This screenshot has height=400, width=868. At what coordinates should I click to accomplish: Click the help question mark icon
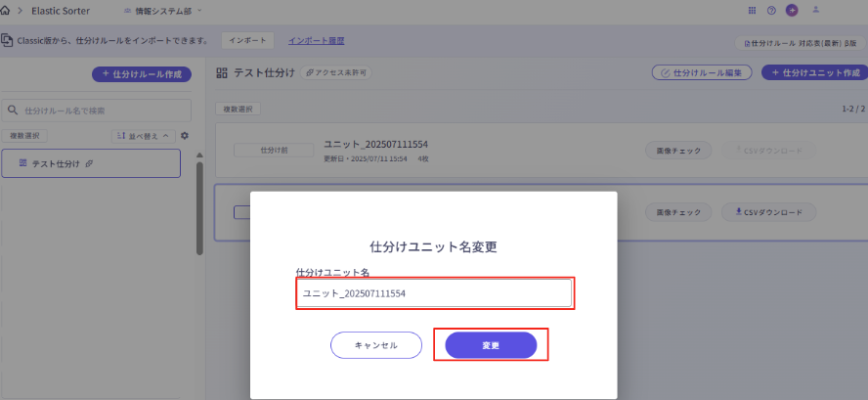coord(771,10)
